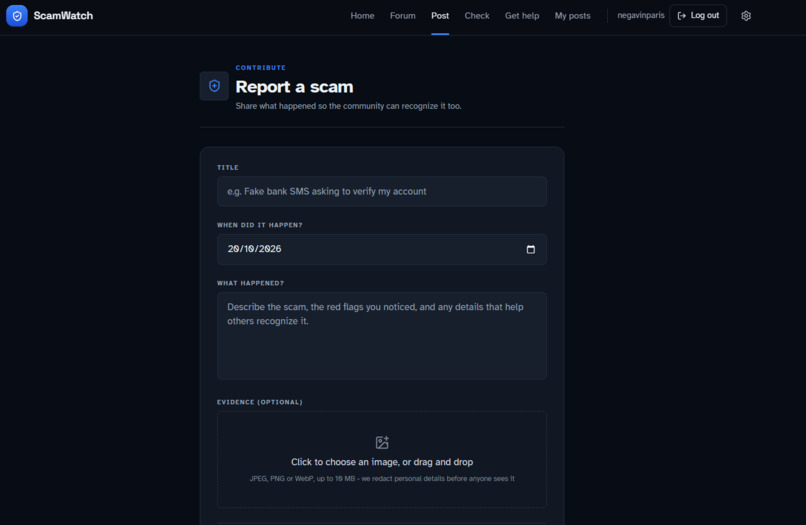The height and width of the screenshot is (525, 806).
Task: Open the negavinparis profile link
Action: point(640,15)
